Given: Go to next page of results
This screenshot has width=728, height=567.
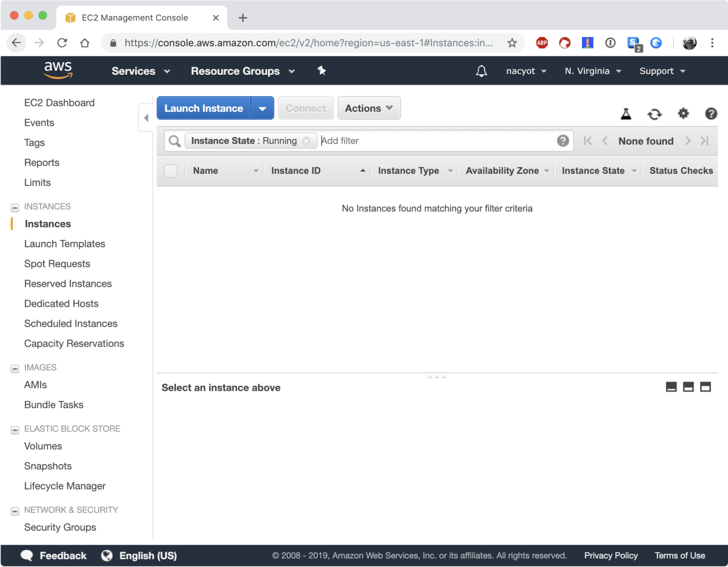Looking at the screenshot, I should tap(688, 141).
